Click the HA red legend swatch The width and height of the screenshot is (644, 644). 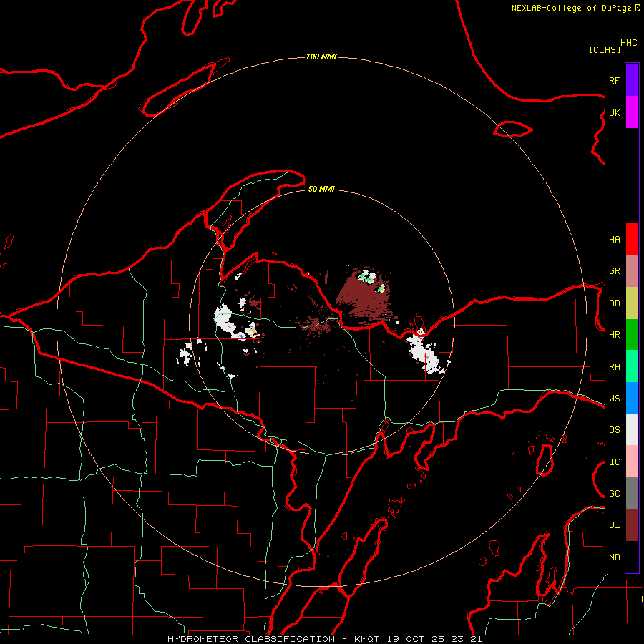632,239
